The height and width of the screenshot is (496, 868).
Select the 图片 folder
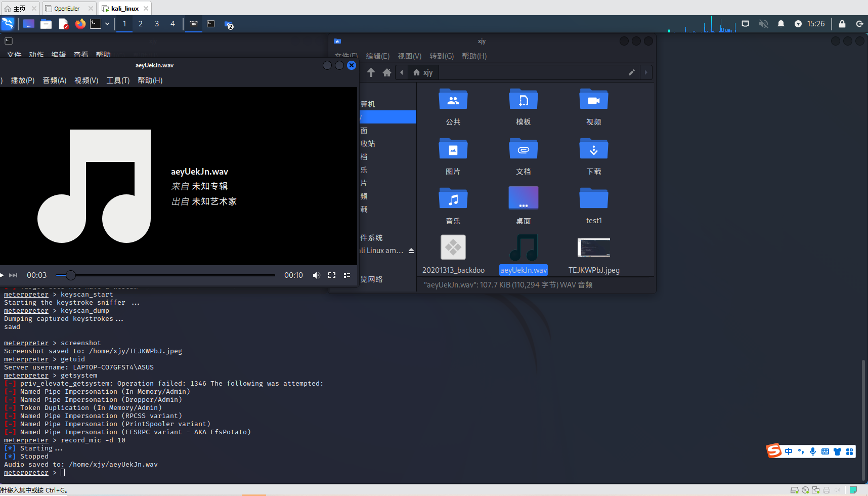[x=453, y=156]
